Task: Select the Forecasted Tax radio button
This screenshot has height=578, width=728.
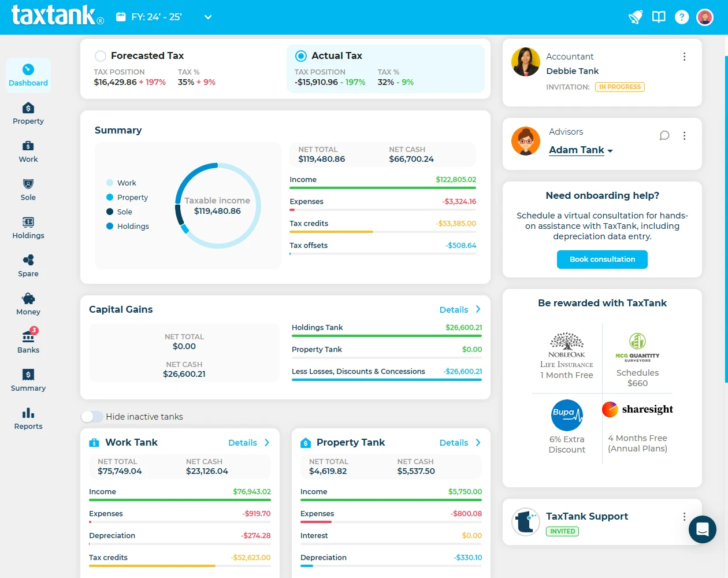Action: (x=100, y=55)
